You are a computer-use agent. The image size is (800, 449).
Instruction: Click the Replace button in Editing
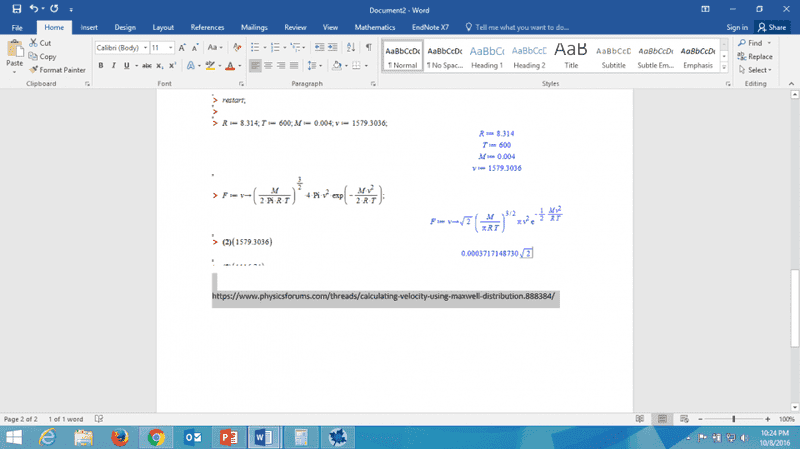754,57
